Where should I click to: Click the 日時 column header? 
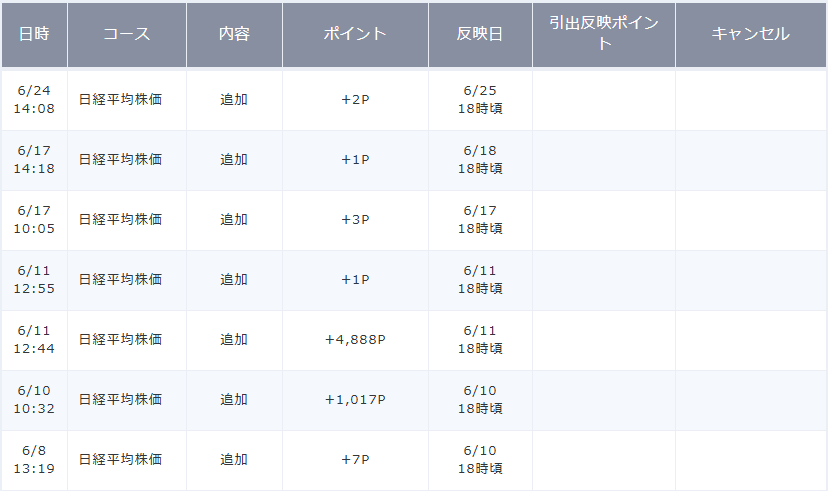pyautogui.click(x=34, y=34)
